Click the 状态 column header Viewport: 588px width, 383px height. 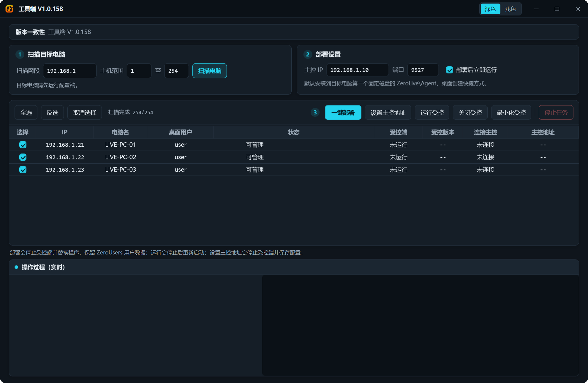[x=294, y=132]
